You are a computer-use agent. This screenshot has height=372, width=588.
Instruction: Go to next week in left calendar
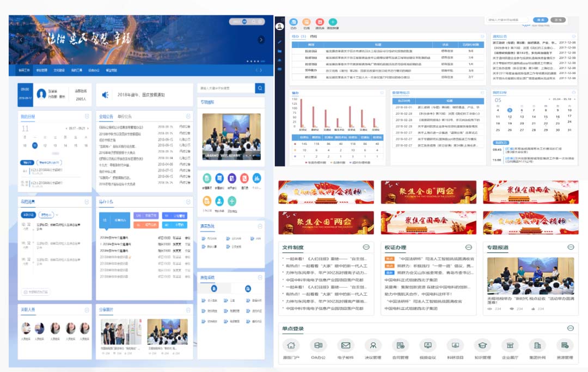(x=87, y=128)
